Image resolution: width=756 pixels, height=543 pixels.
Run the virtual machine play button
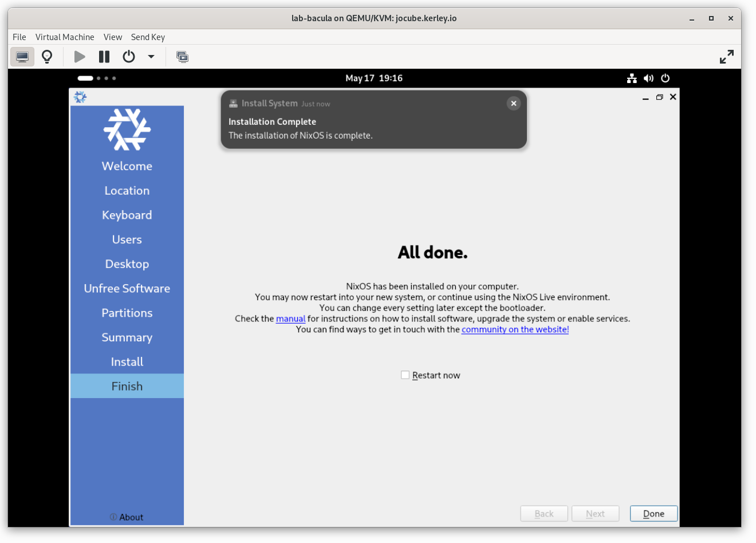tap(80, 57)
